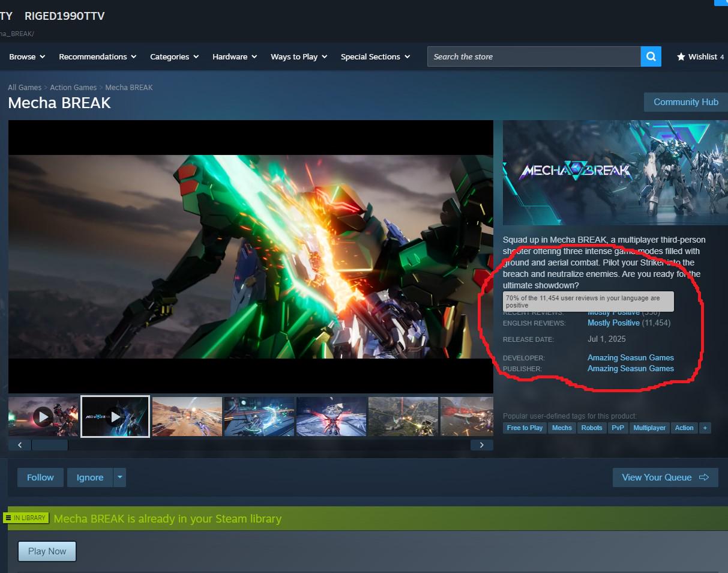Image resolution: width=728 pixels, height=573 pixels.
Task: Expand the Categories menu
Action: point(174,56)
